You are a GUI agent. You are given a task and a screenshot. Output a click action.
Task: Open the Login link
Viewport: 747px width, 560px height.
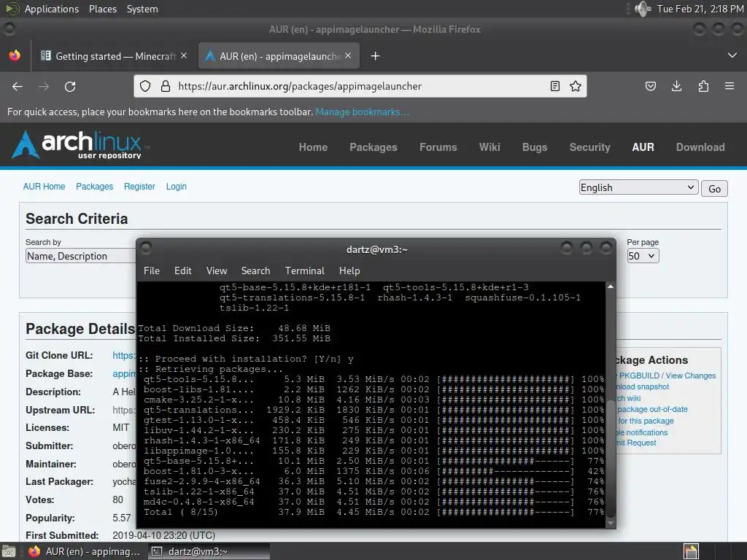[177, 187]
